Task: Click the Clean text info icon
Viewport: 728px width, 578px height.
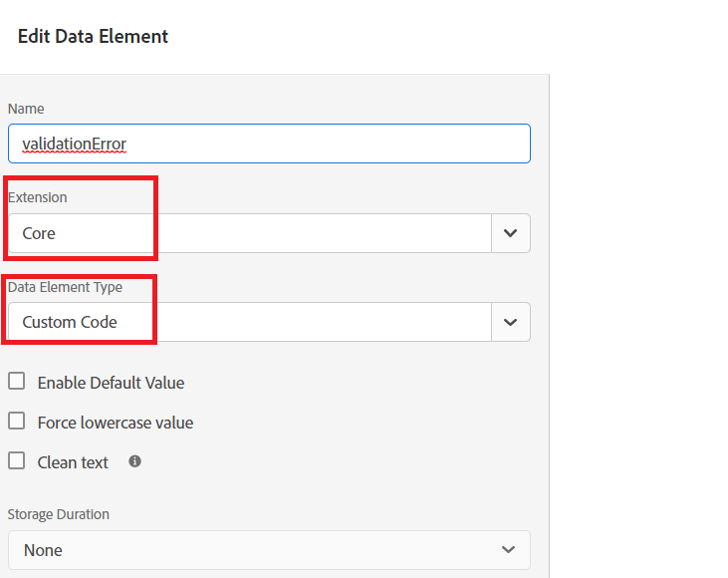Action: [135, 461]
